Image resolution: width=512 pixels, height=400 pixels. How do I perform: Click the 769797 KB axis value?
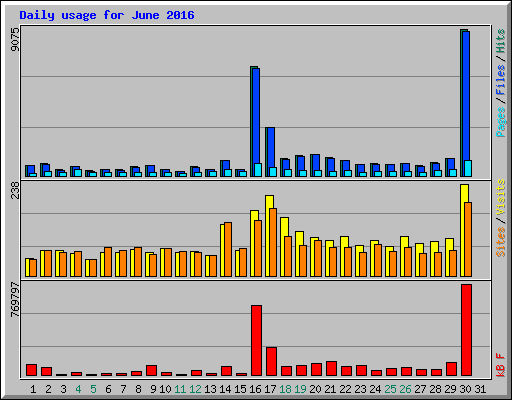15,299
